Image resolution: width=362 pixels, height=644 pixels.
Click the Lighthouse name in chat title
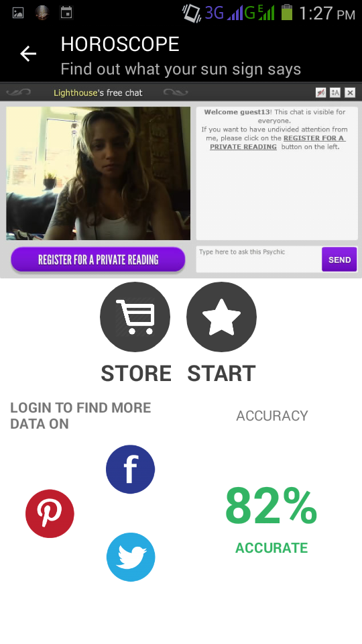click(76, 93)
